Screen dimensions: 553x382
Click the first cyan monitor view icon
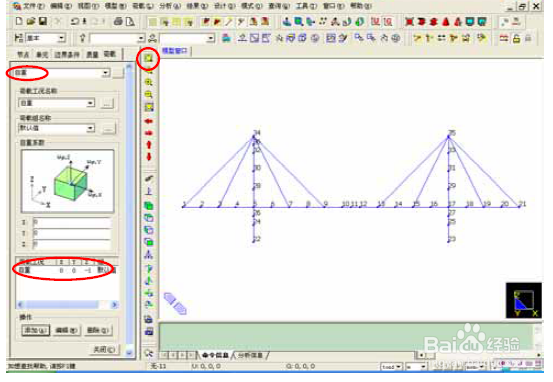[470, 22]
